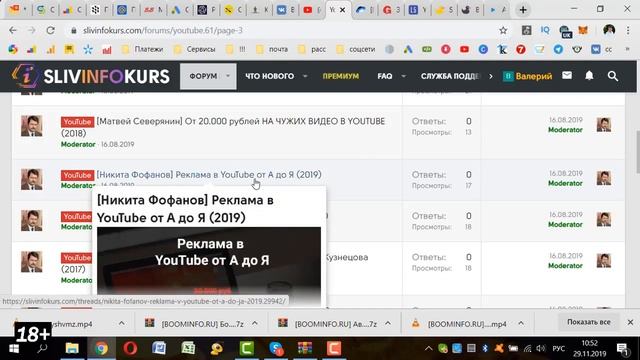Screen dimensions: 640x360
Task: Open the Сервисы bookmarks folder
Action: point(196,49)
